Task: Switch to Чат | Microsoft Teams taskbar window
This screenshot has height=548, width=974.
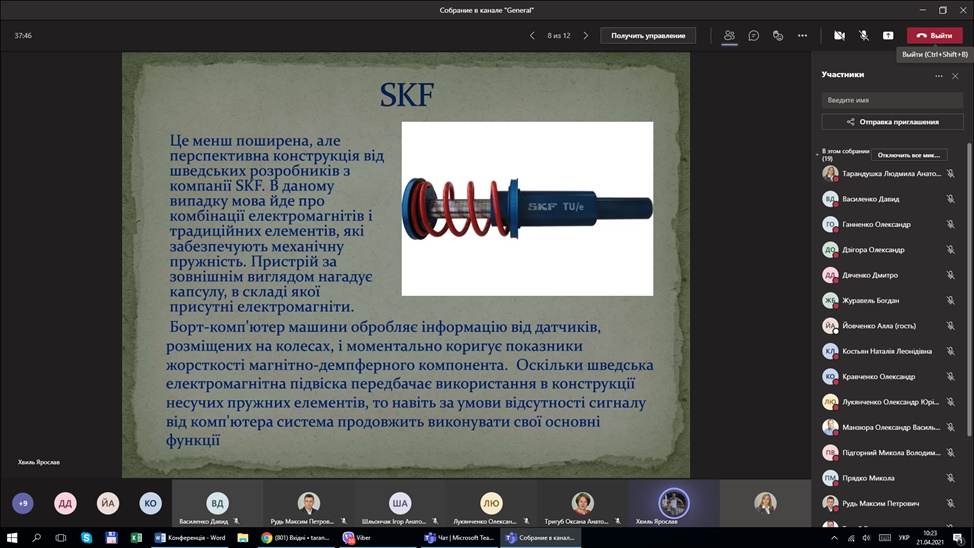Action: 458,538
